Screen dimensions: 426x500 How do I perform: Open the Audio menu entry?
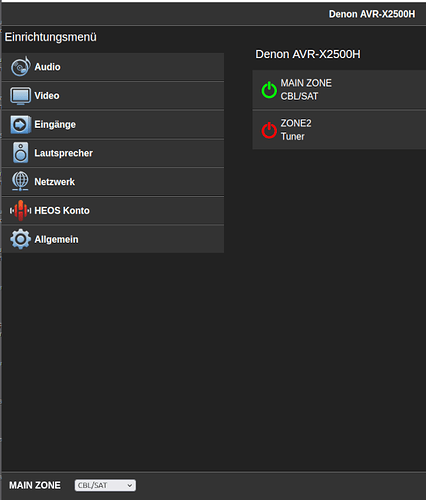click(x=113, y=67)
